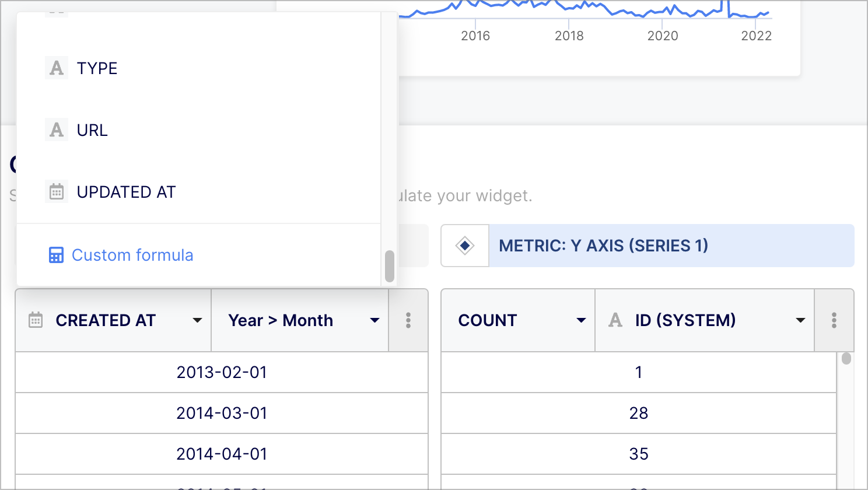Select the METRIC: Y AXIS (SERIES 1) chip
Screen dimensions: 868x490
coord(603,246)
